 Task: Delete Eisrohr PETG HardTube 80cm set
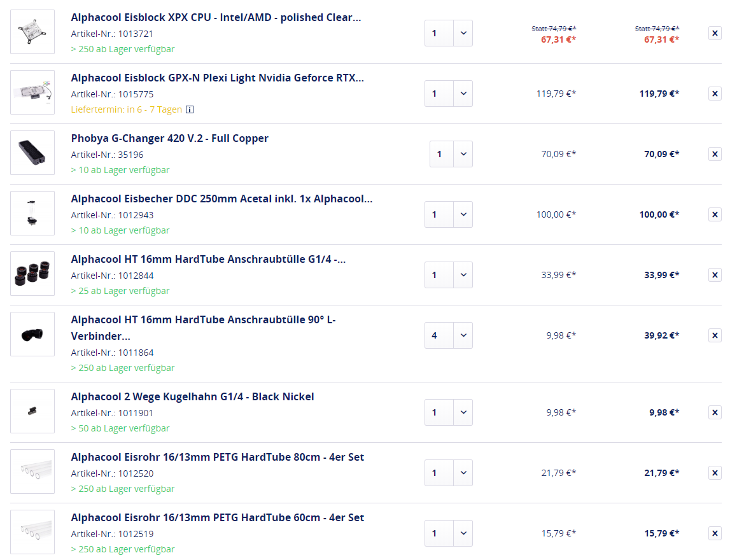tap(715, 473)
